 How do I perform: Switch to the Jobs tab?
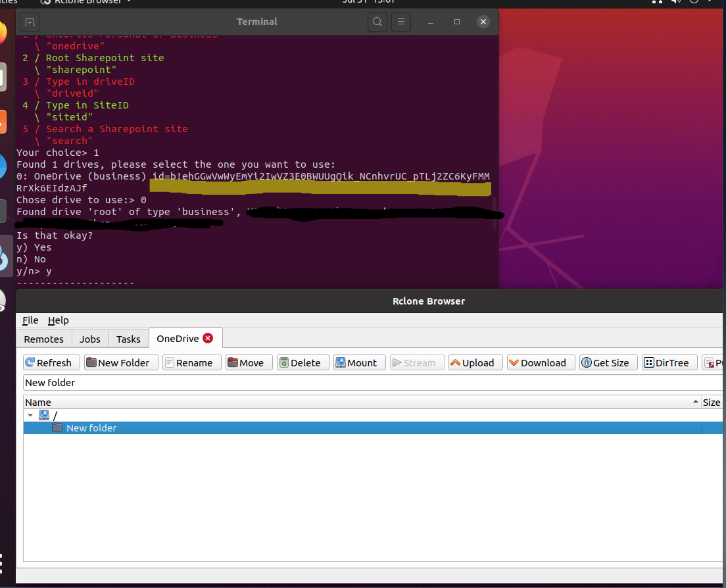(x=90, y=339)
